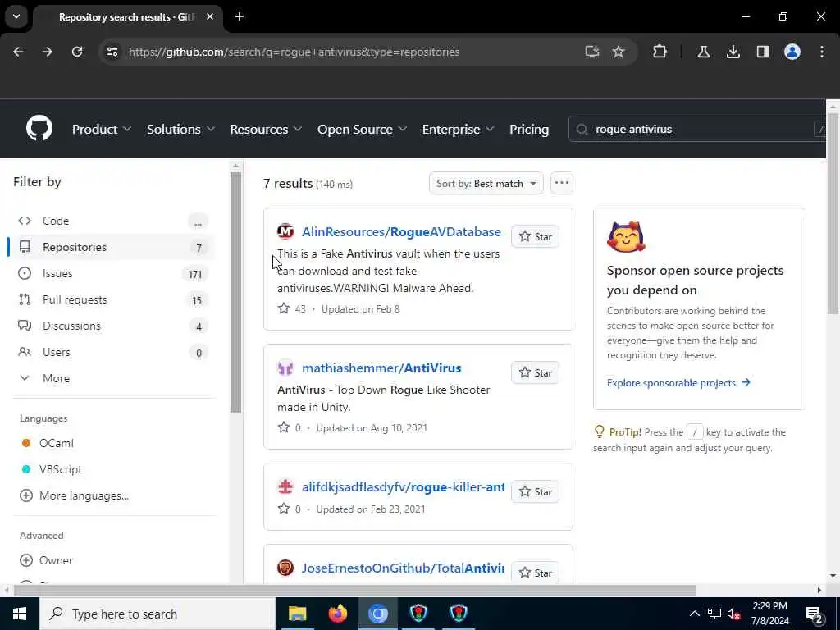Image resolution: width=840 pixels, height=630 pixels.
Task: Open AlinResources/RogueAVDatabase repository
Action: pos(401,231)
